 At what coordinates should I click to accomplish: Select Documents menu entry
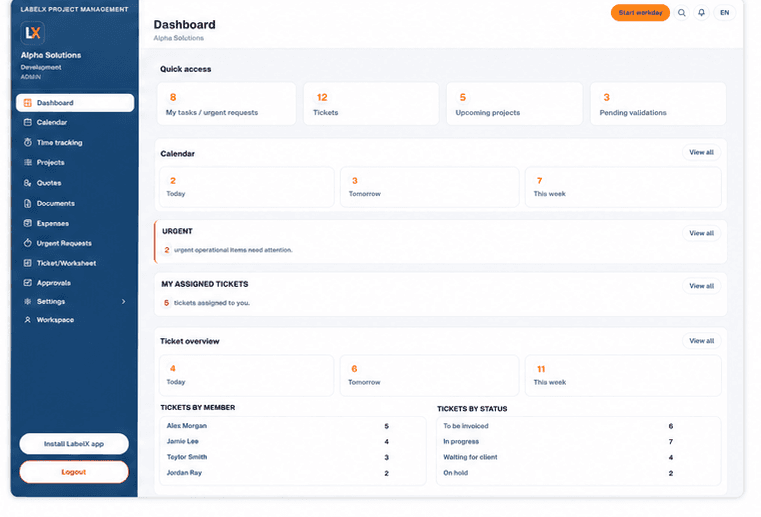point(75,203)
